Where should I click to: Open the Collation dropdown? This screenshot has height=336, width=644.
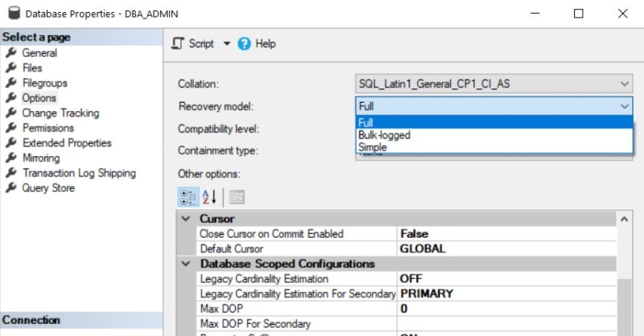pos(493,84)
